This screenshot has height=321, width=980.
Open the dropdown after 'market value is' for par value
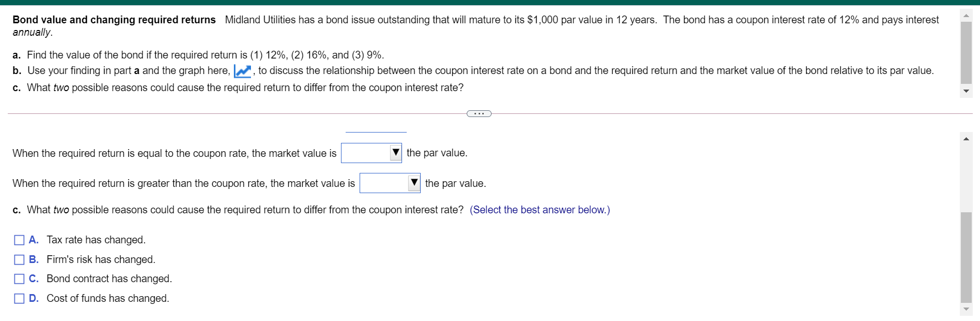pos(371,153)
